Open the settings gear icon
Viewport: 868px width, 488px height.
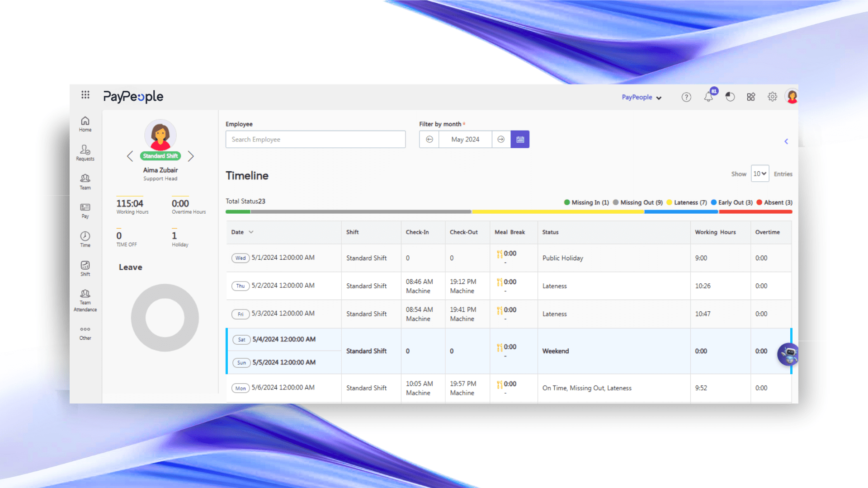[772, 97]
